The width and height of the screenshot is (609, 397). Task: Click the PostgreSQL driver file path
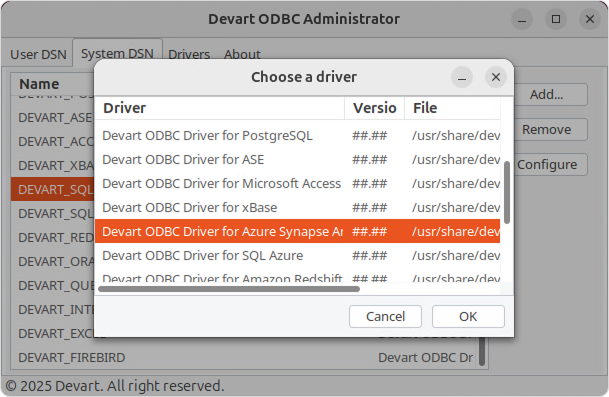pyautogui.click(x=456, y=136)
